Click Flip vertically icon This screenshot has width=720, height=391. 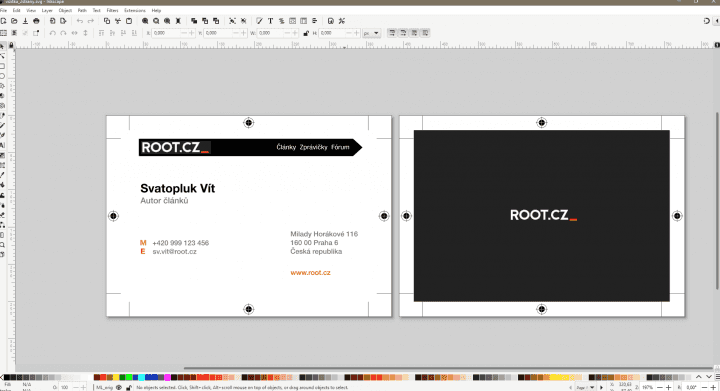tap(85, 33)
